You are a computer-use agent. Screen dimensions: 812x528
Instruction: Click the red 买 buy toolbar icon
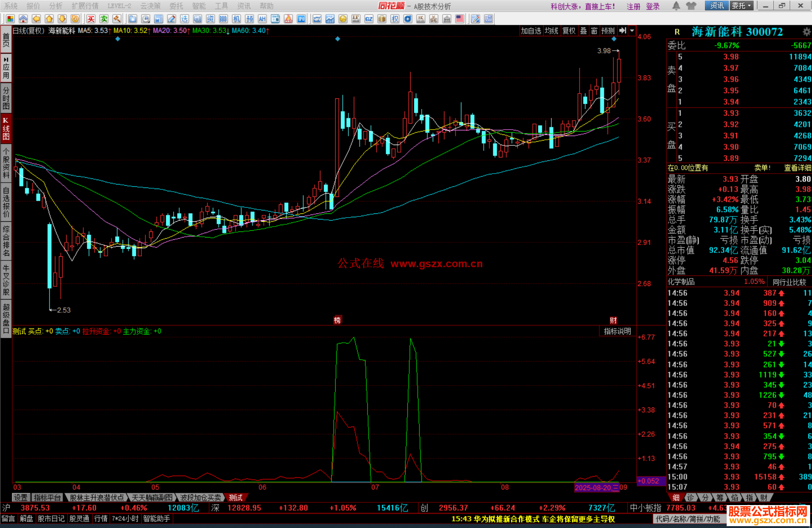91,19
